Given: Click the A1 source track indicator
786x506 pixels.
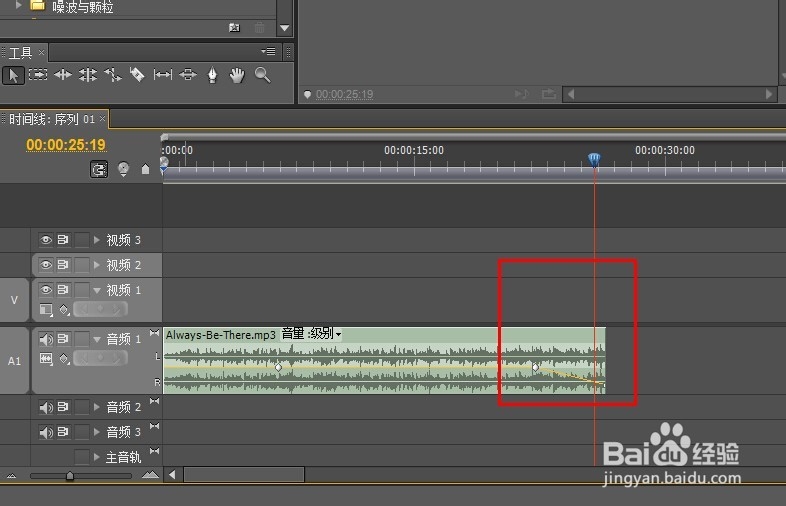Looking at the screenshot, I should [14, 361].
